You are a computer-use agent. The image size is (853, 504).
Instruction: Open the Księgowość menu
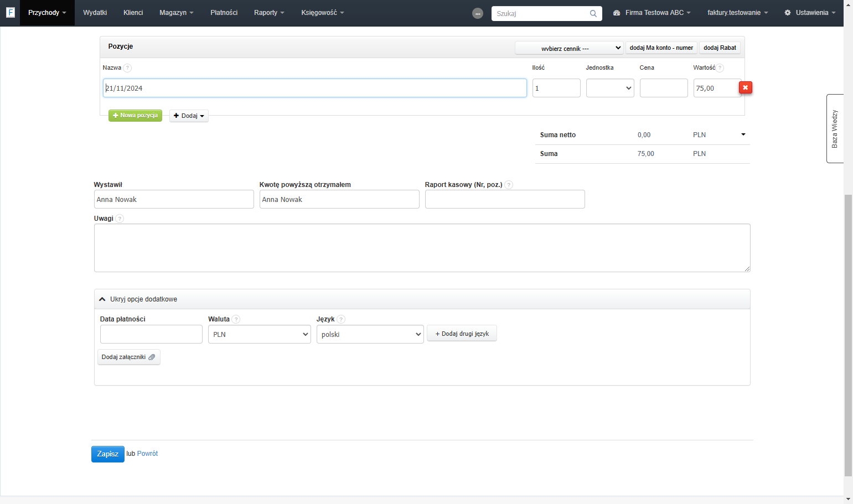(323, 13)
